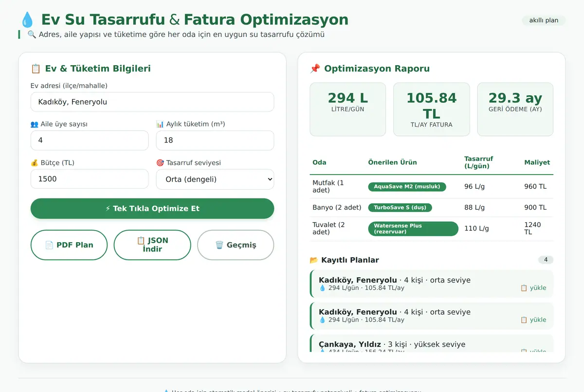Click the JSON İndir button

click(x=152, y=245)
